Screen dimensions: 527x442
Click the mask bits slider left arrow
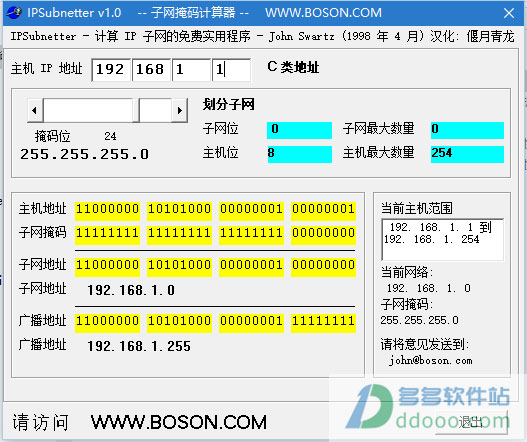tap(35, 110)
